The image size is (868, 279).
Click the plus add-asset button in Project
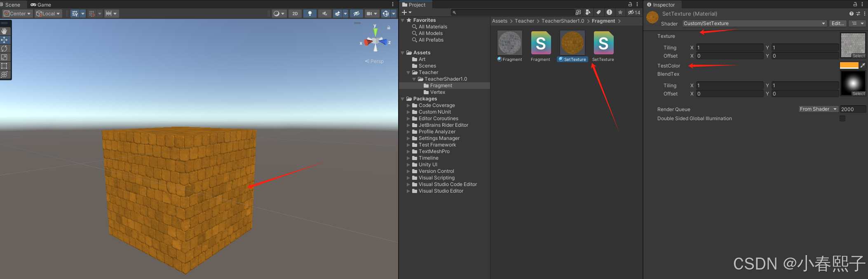click(406, 12)
